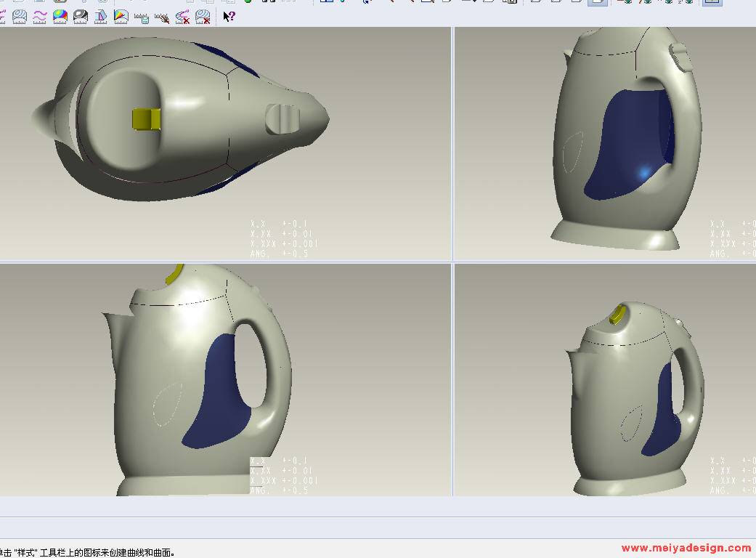
Task: Select the gray reflection analysis icon
Action: pyautogui.click(x=81, y=17)
